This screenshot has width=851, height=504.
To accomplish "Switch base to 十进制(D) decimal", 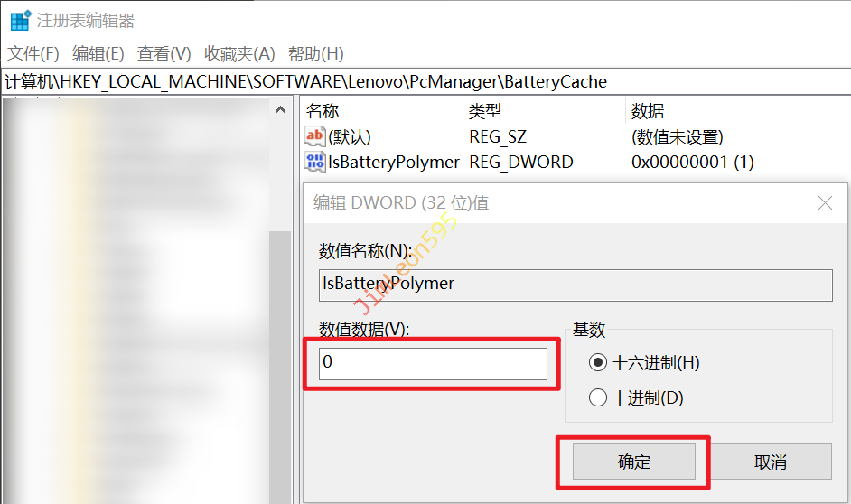I will pos(597,397).
